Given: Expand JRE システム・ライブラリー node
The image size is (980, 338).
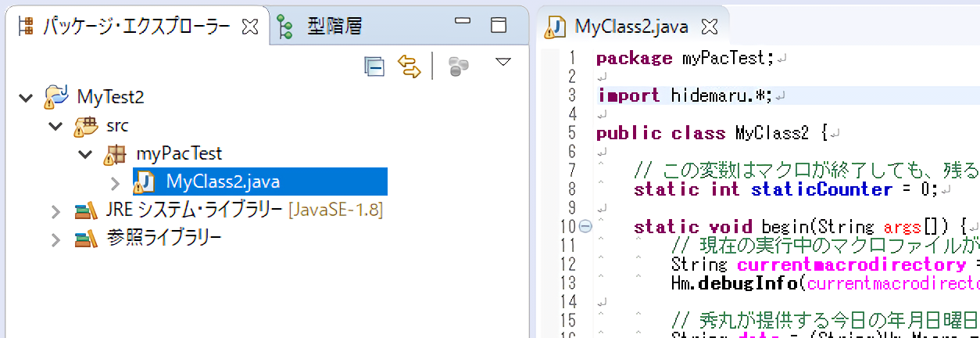Looking at the screenshot, I should click(55, 211).
